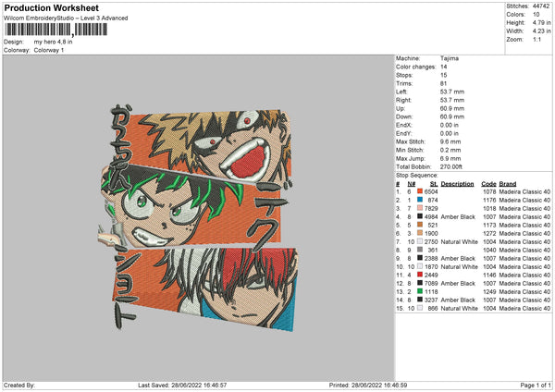Click the EndX value "0.00 in"
The width and height of the screenshot is (555, 392).
450,125
